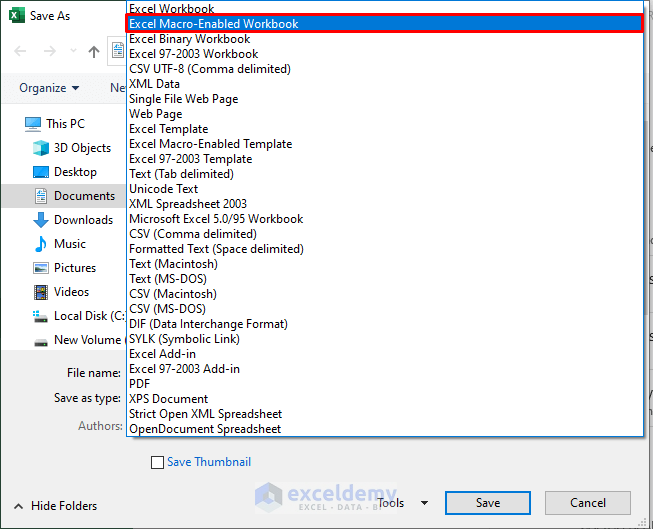This screenshot has width=653, height=529.
Task: Select PDF as save type
Action: [385, 384]
